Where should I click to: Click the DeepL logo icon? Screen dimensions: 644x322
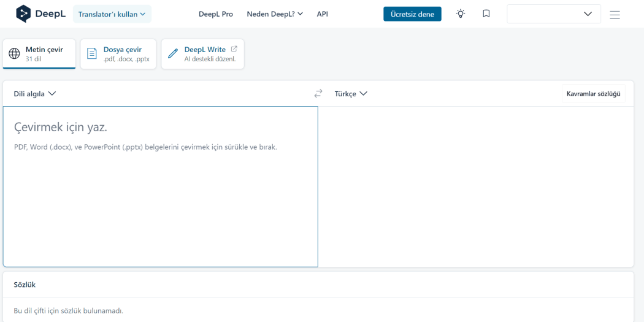(23, 13)
